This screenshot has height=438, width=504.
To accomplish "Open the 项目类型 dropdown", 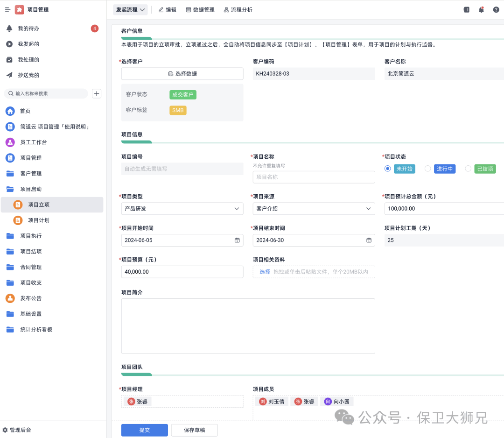I will click(x=182, y=209).
